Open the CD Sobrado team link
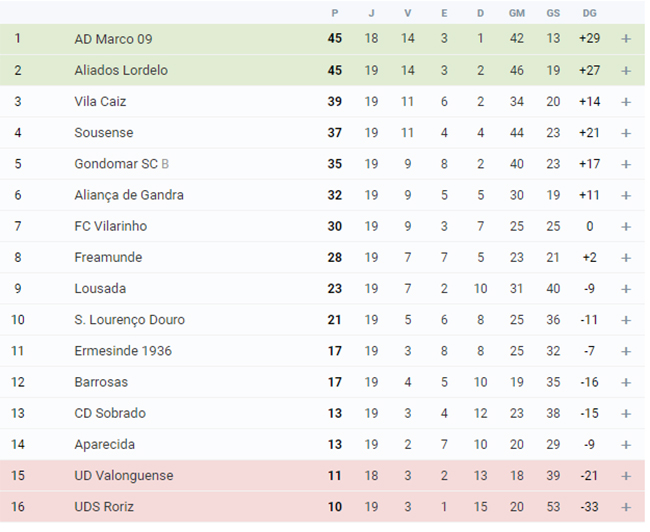This screenshot has height=532, width=650. pyautogui.click(x=110, y=413)
